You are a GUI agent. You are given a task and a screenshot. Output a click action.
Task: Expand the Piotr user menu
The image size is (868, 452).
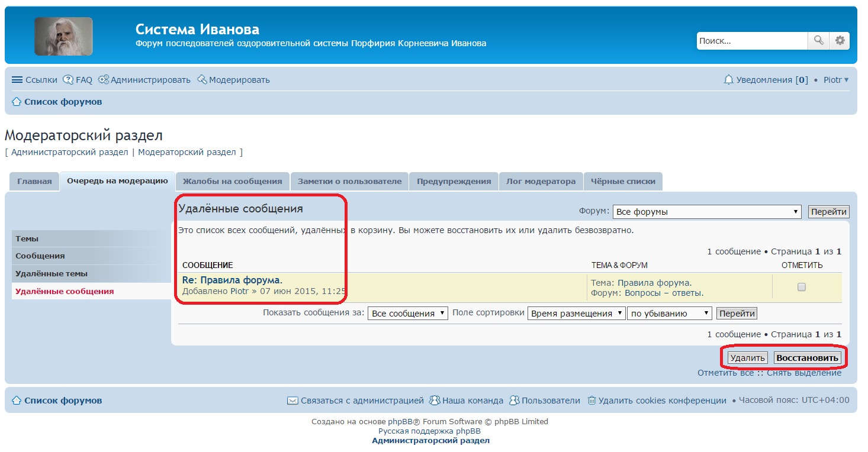(x=836, y=80)
